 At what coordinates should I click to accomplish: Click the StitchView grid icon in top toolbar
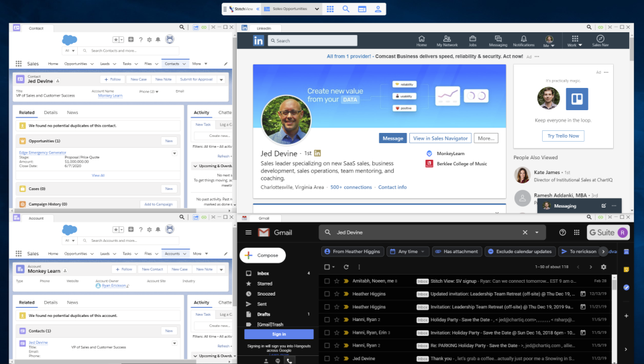330,9
